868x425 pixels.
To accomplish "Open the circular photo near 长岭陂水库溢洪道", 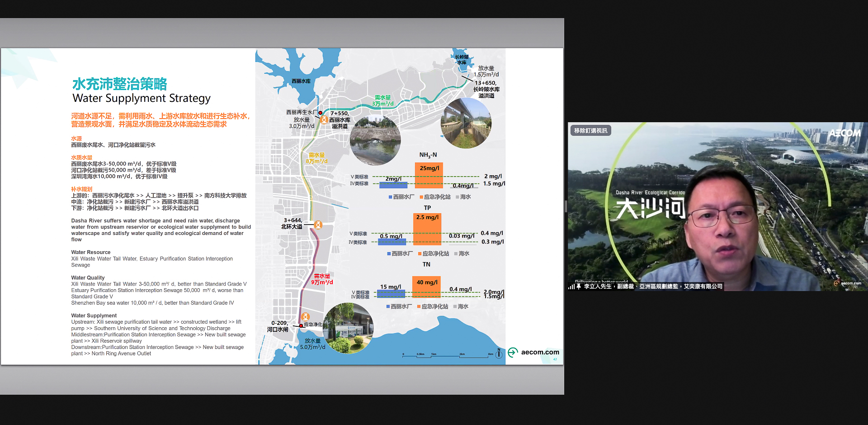I will (466, 124).
